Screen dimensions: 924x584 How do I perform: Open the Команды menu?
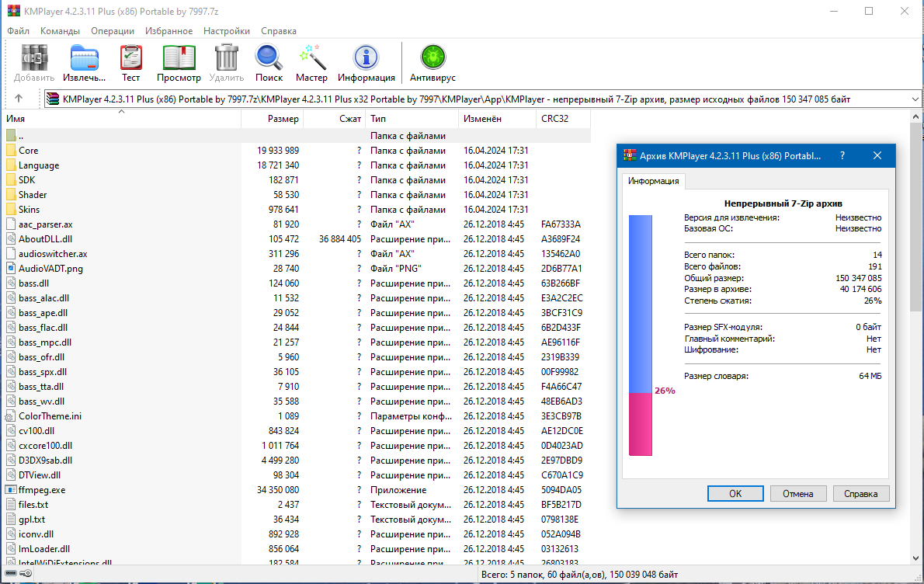point(60,30)
